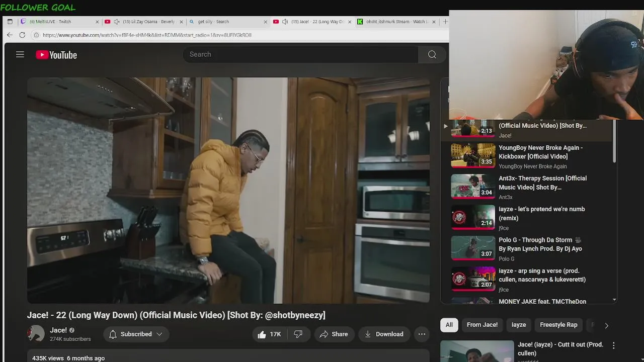Open 'arp sing a verse' thumbnail
The height and width of the screenshot is (362, 644).
tap(473, 279)
